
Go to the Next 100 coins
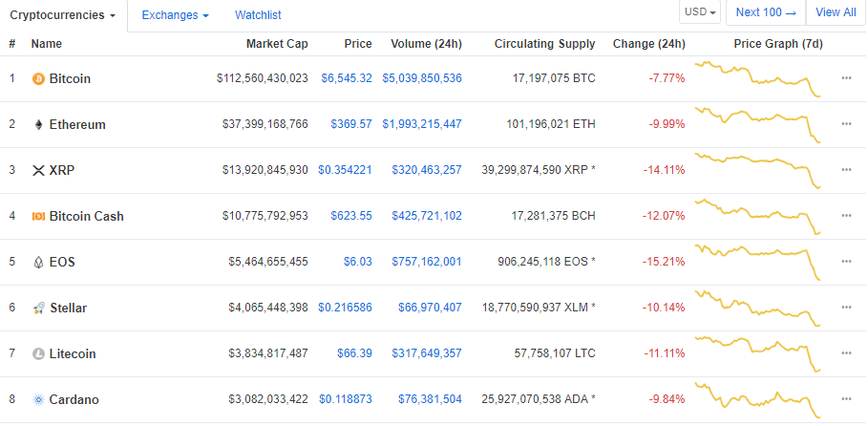pyautogui.click(x=766, y=12)
